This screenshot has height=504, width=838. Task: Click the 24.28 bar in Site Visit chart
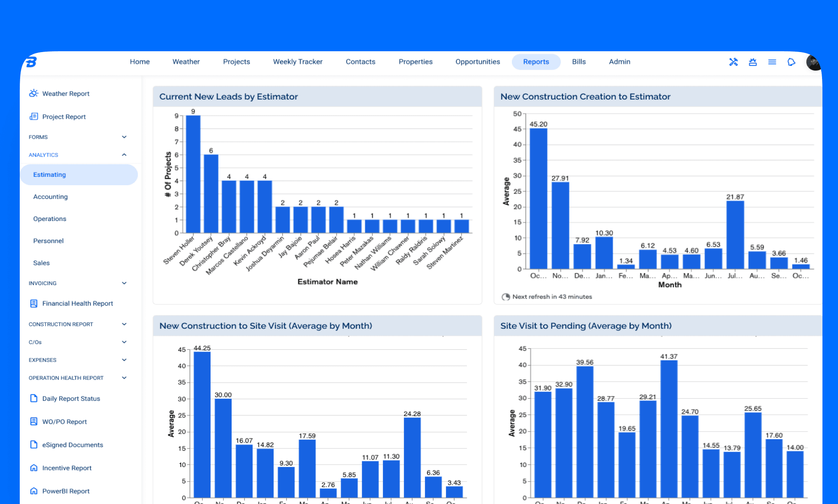412,457
